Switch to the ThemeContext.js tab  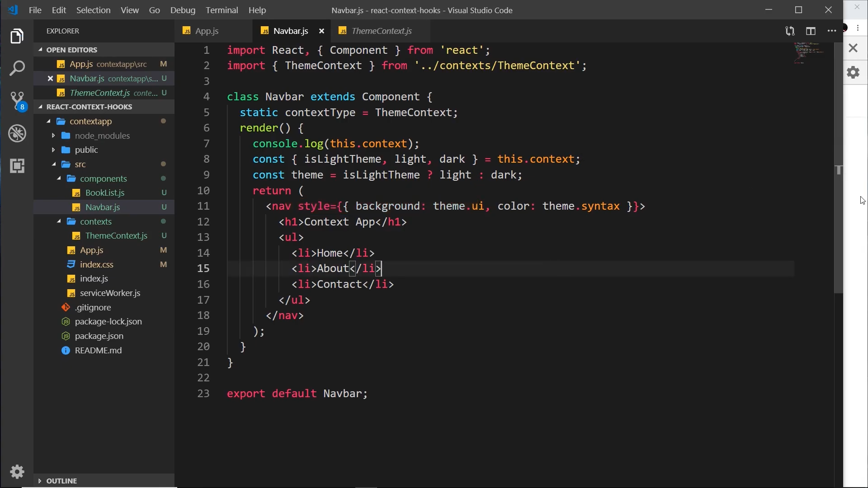(381, 31)
